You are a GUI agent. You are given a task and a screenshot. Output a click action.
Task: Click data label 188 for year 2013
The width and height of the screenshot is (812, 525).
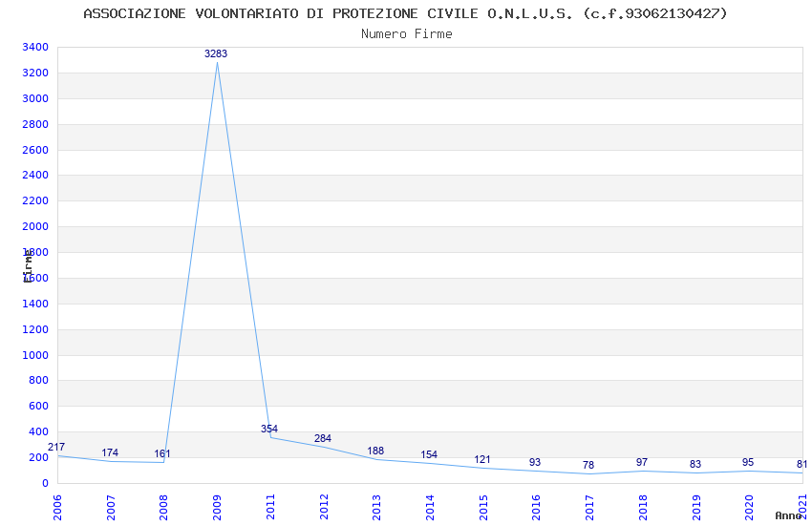tap(375, 451)
